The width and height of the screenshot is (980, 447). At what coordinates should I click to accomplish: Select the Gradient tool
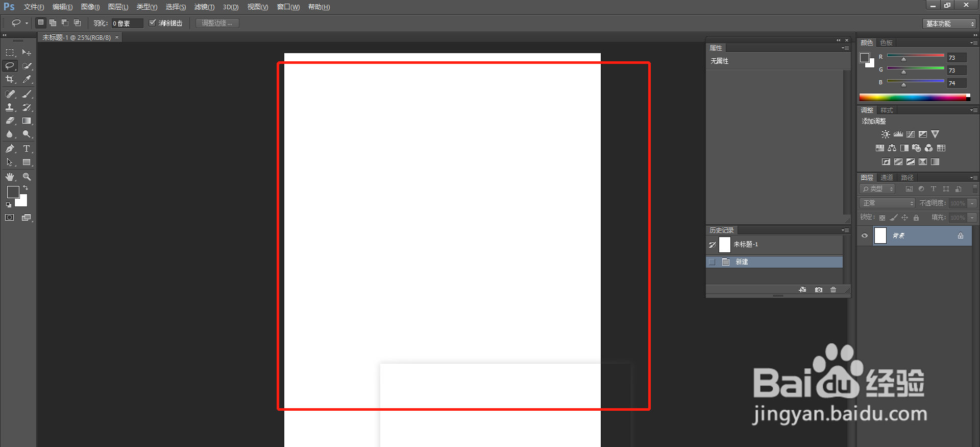coord(27,121)
